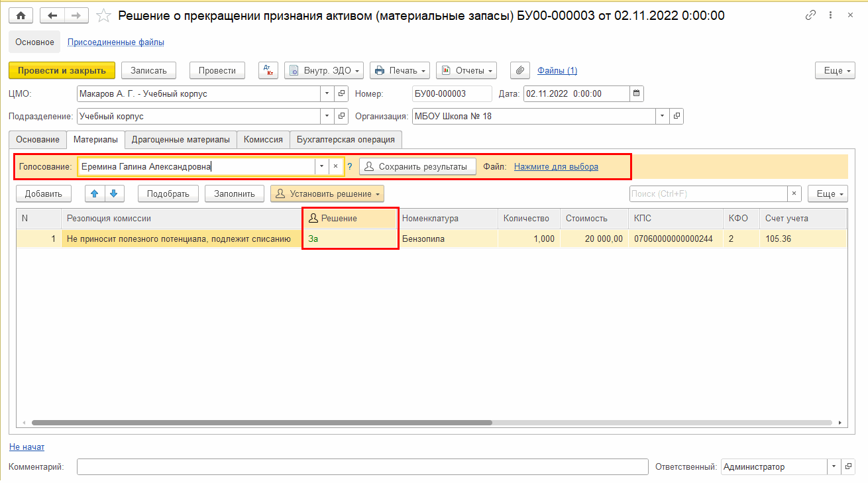
Task: Open the table Еще menu
Action: 828,193
